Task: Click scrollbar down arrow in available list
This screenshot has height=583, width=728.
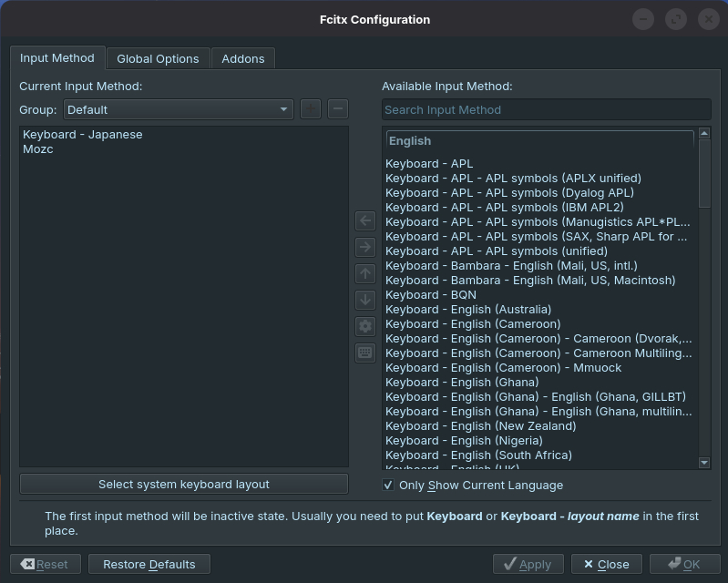Action: pyautogui.click(x=704, y=463)
